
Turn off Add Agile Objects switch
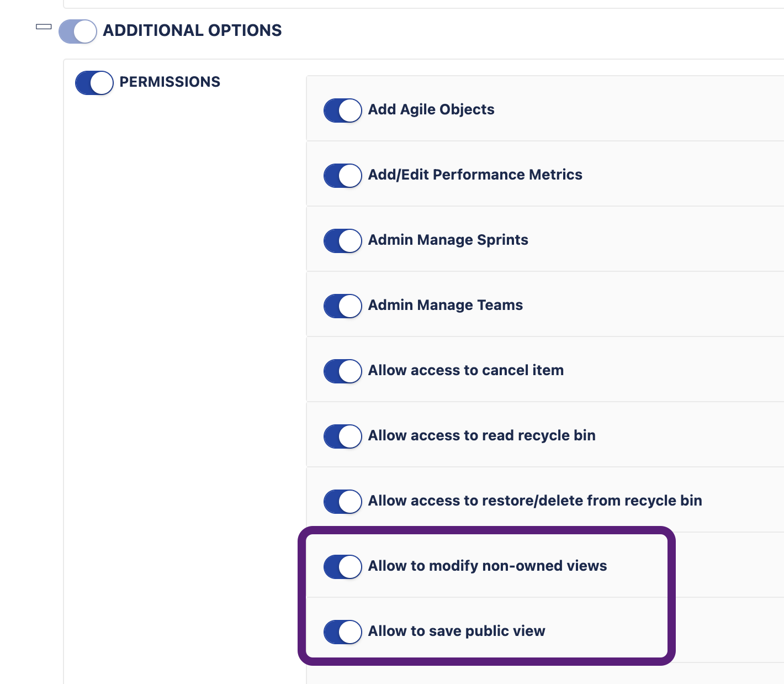point(343,111)
